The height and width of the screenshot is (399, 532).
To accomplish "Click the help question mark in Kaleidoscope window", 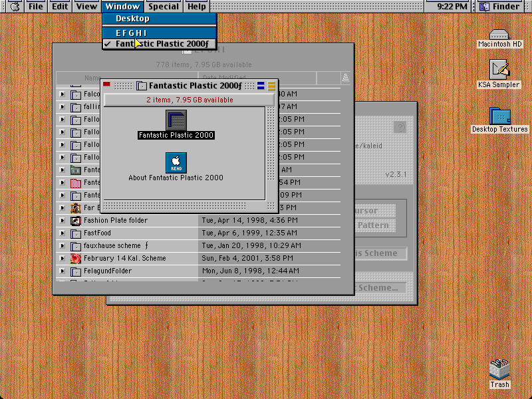I will (400, 127).
